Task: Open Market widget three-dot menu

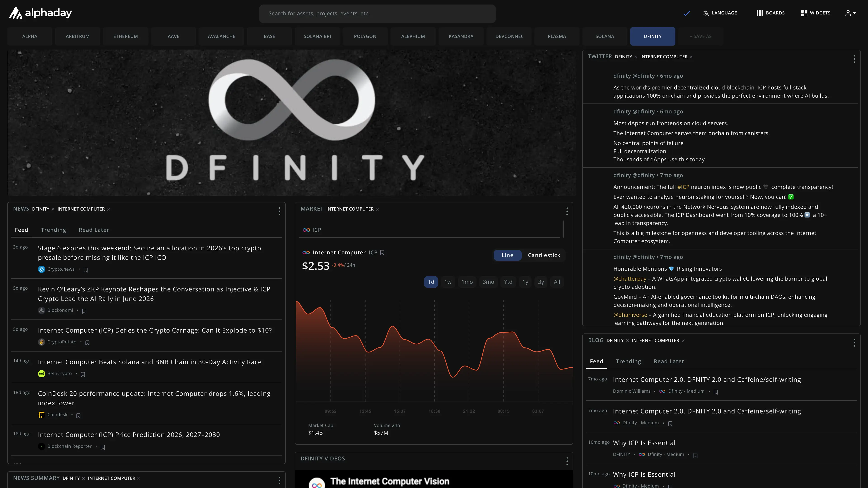Action: 567,211
